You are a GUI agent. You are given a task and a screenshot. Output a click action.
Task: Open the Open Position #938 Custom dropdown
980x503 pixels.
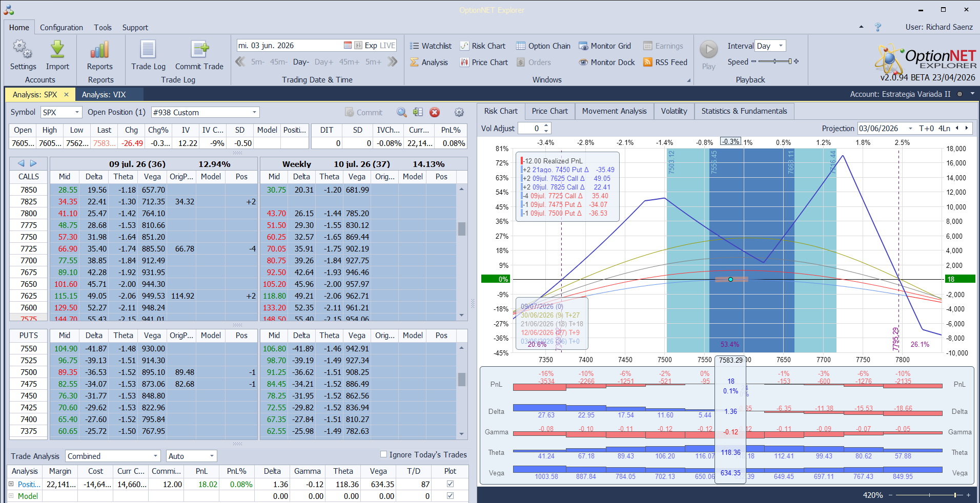click(x=254, y=112)
